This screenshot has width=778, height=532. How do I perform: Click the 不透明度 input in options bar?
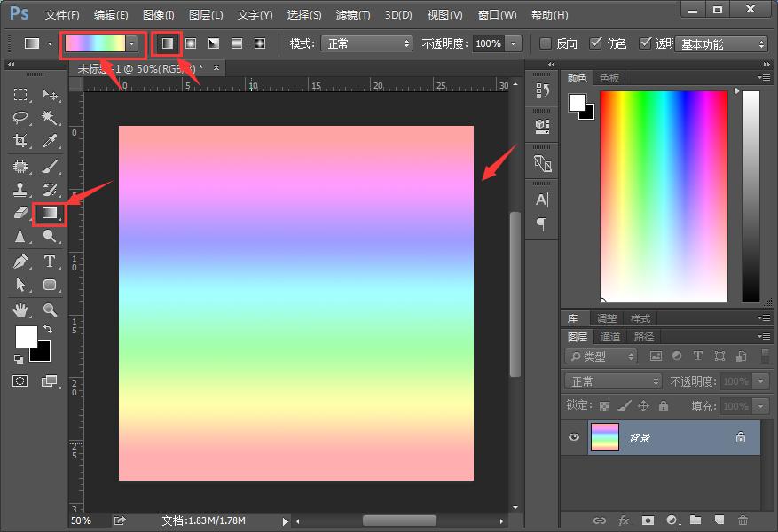pos(487,43)
